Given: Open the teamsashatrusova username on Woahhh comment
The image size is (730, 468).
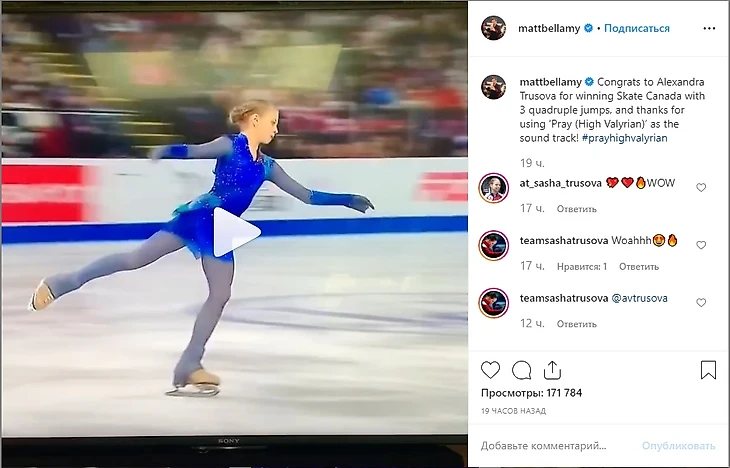Looking at the screenshot, I should click(x=564, y=241).
